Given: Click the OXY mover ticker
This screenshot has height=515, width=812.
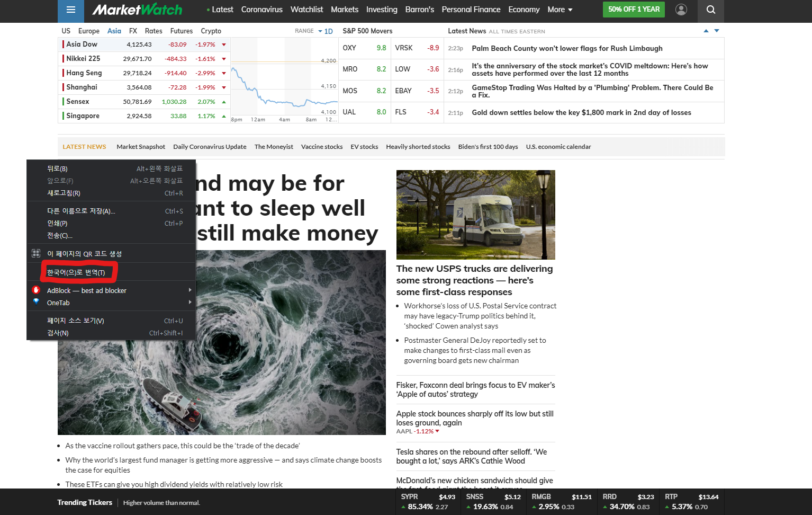Looking at the screenshot, I should click(349, 48).
